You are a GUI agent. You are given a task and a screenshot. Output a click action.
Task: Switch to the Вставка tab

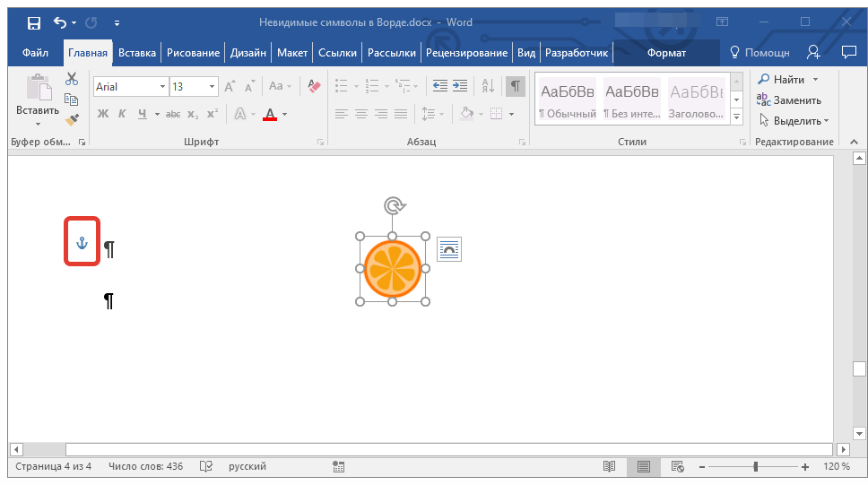(x=137, y=53)
